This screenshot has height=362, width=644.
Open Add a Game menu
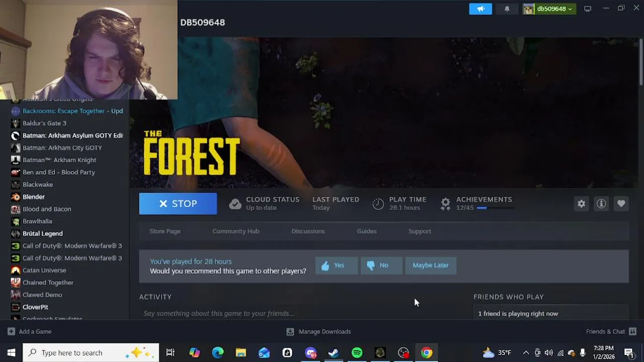click(x=30, y=331)
